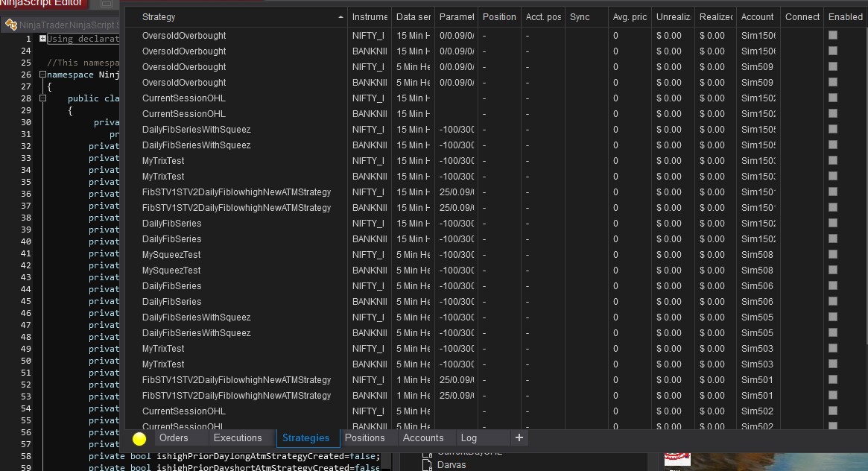Click the Unrealized column header

pos(673,17)
